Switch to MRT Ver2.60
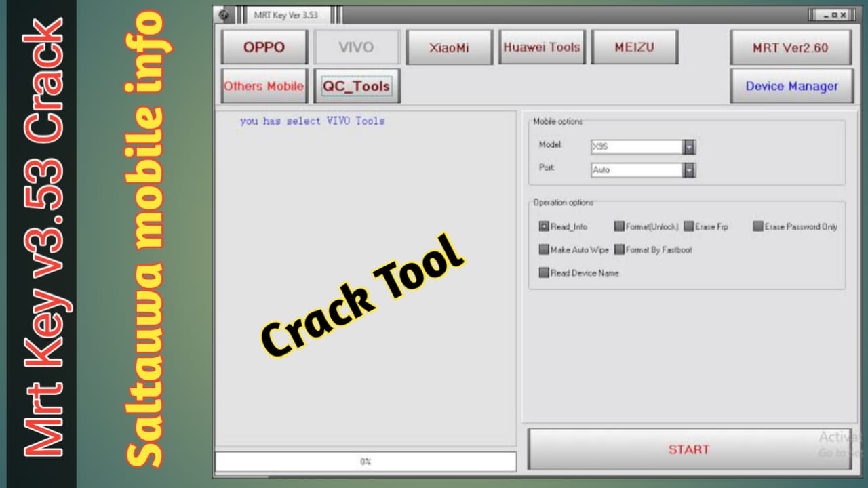Image resolution: width=868 pixels, height=488 pixels. pyautogui.click(x=791, y=47)
